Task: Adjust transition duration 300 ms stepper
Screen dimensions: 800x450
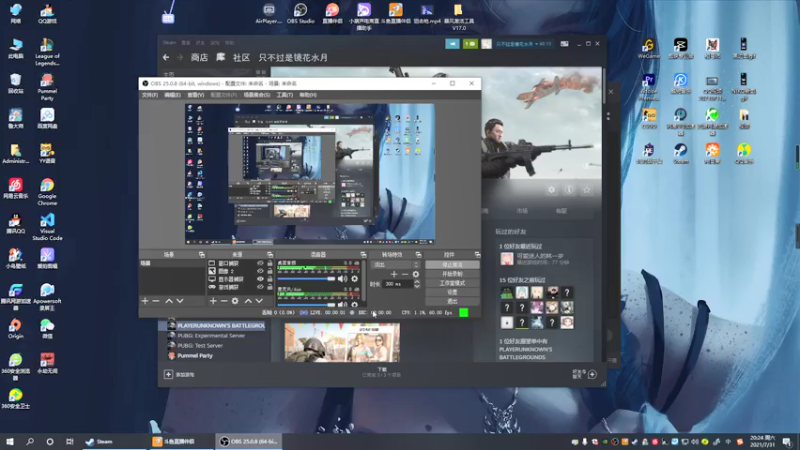Action: tap(417, 284)
